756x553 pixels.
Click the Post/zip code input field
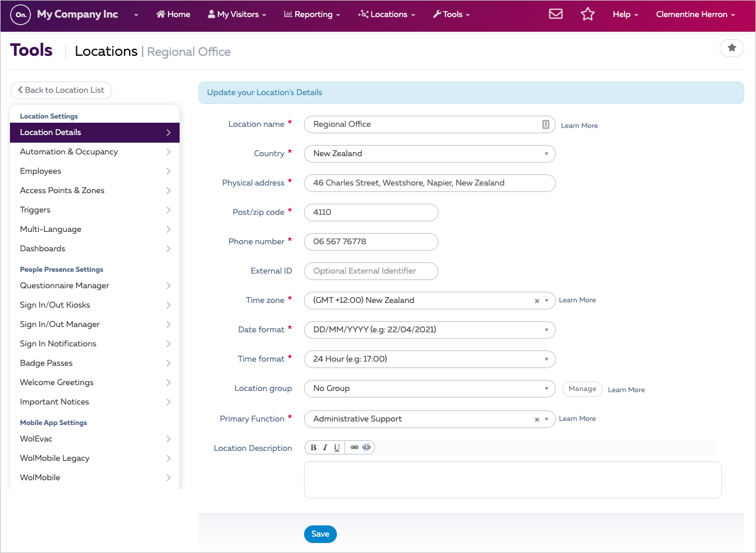(x=371, y=213)
